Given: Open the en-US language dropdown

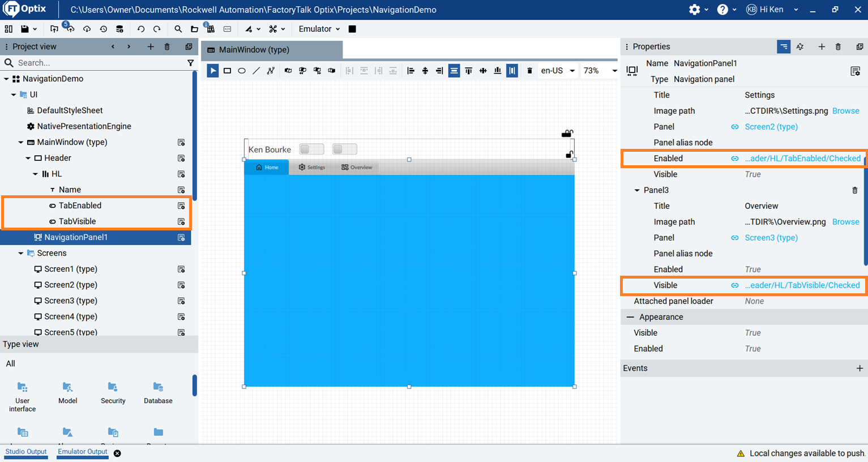Looking at the screenshot, I should [558, 71].
